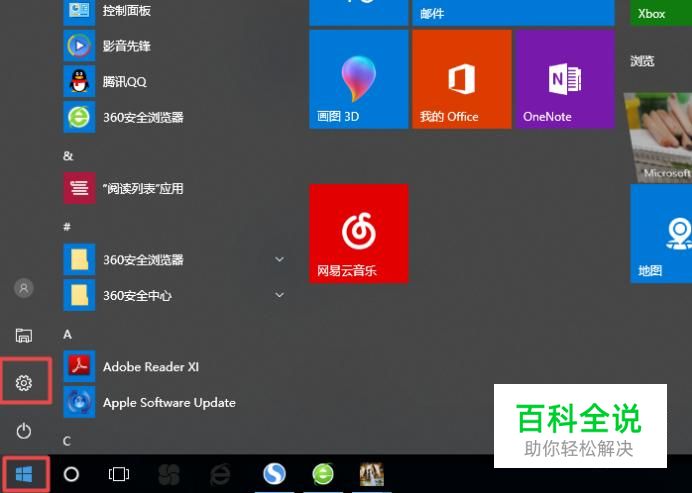Screen dimensions: 692x493
Task: Open the dim Internet Explorer taskbar icon
Action: coord(220,474)
